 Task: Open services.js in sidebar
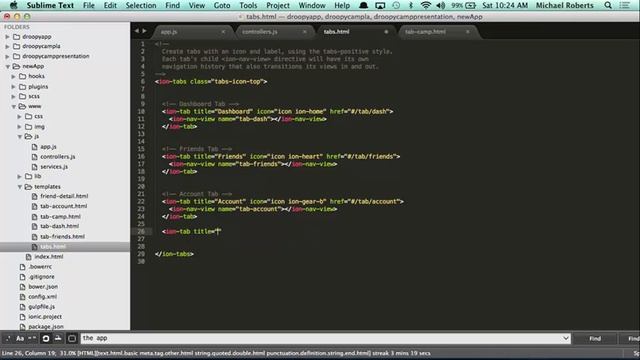54,167
